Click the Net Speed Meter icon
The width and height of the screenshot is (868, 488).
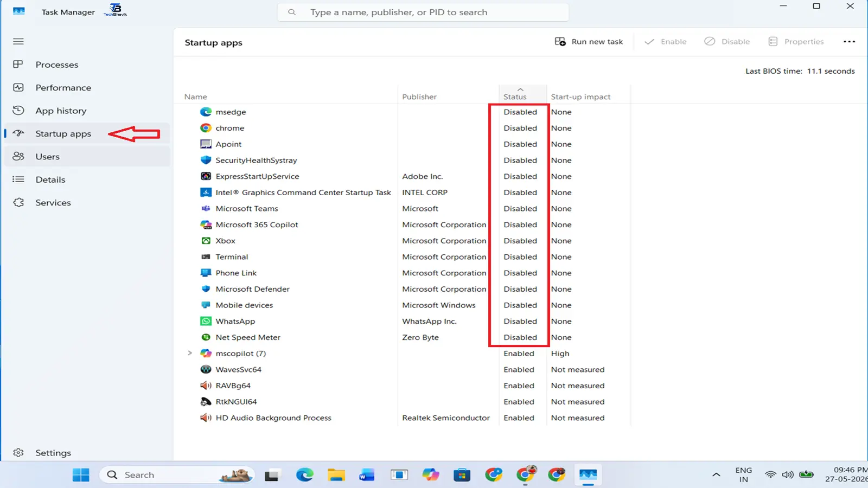point(206,337)
